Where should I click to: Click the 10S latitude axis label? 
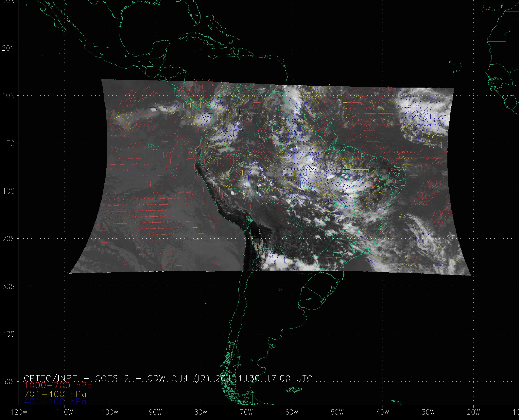(x=8, y=191)
